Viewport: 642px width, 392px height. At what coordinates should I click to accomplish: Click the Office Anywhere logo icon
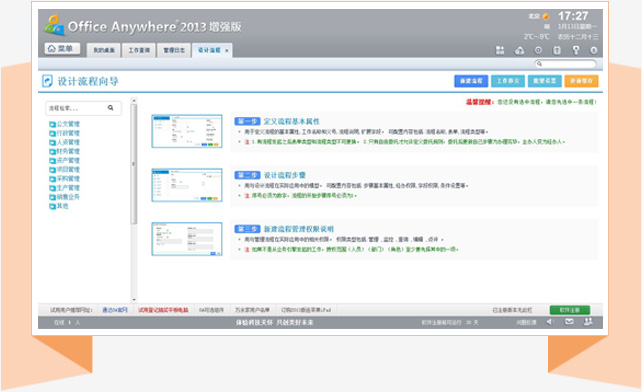54,25
